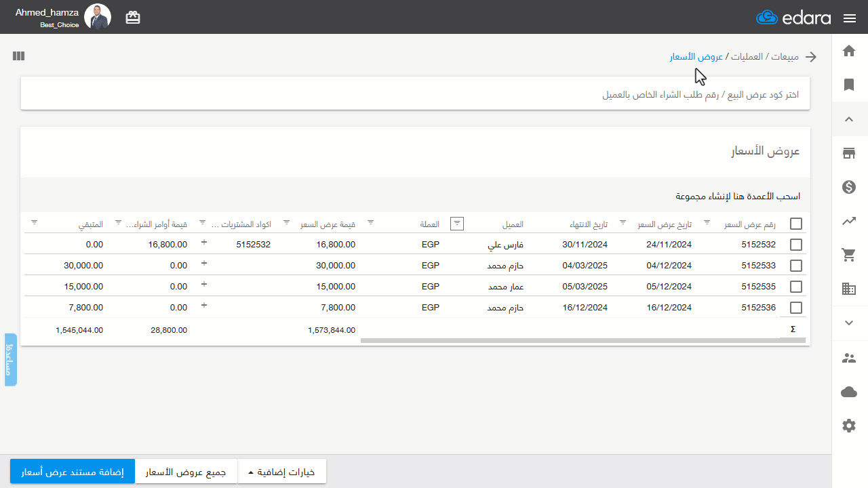Select customer cell فارس علي

click(506, 245)
